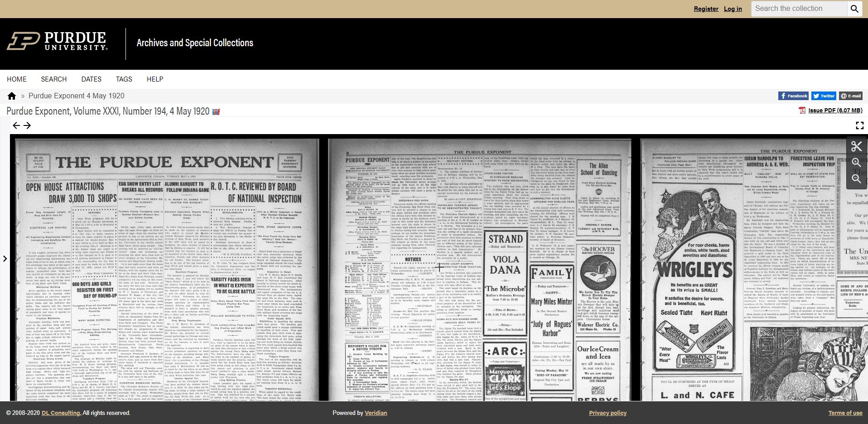
Task: Open the IIIF manifest icon beside the title
Action: pyautogui.click(x=216, y=111)
